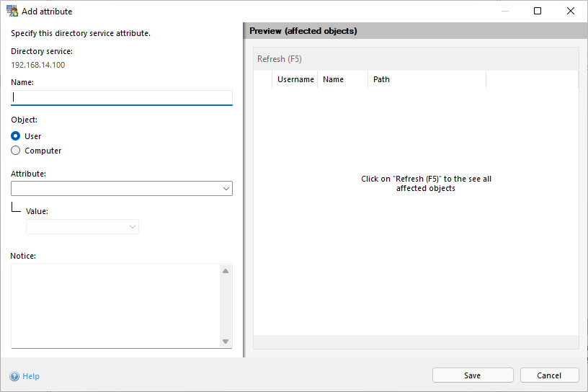The width and height of the screenshot is (588, 392).
Task: Click inside the Notice text area
Action: tap(115, 306)
